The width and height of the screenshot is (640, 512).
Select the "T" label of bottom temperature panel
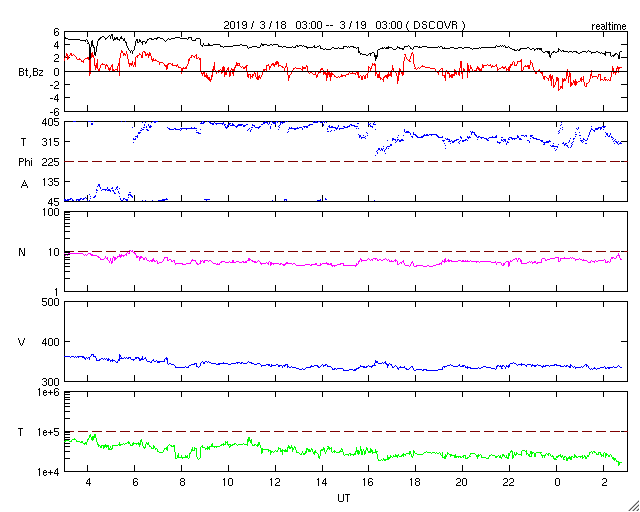pos(20,432)
